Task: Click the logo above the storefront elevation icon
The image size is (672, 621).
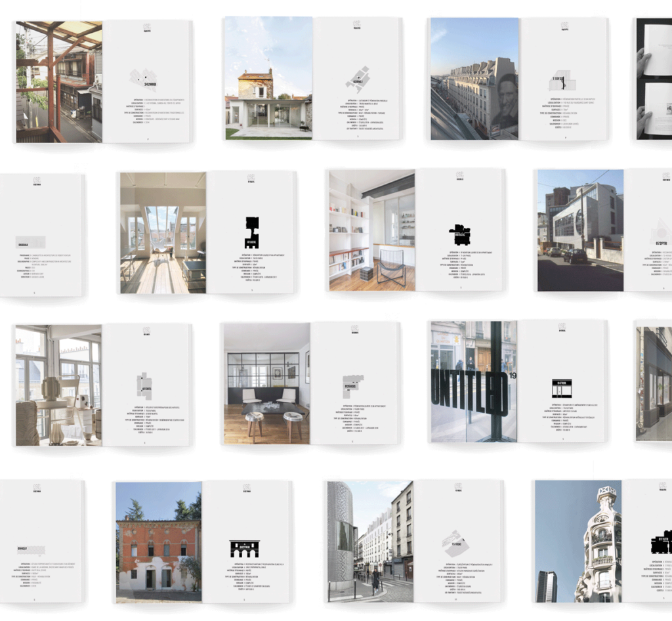Action: point(562,328)
